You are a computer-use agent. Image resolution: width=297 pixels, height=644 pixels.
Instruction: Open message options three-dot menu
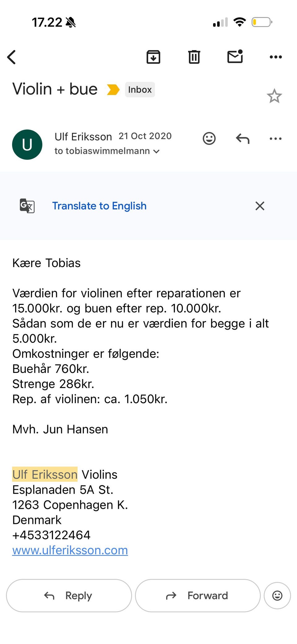(x=276, y=139)
